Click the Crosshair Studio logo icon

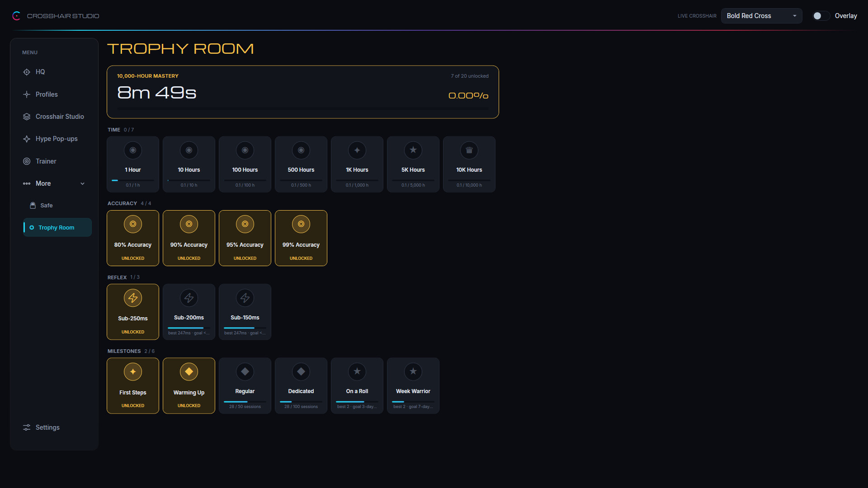(16, 16)
